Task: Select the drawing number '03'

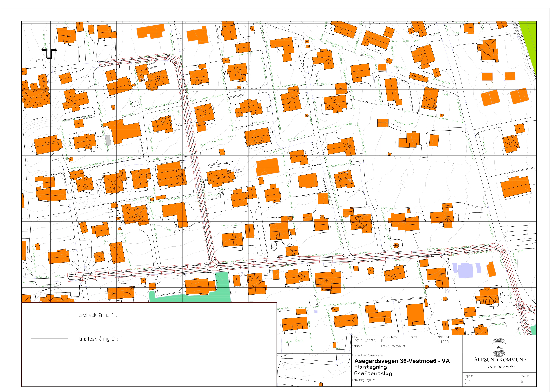Action: [468, 382]
